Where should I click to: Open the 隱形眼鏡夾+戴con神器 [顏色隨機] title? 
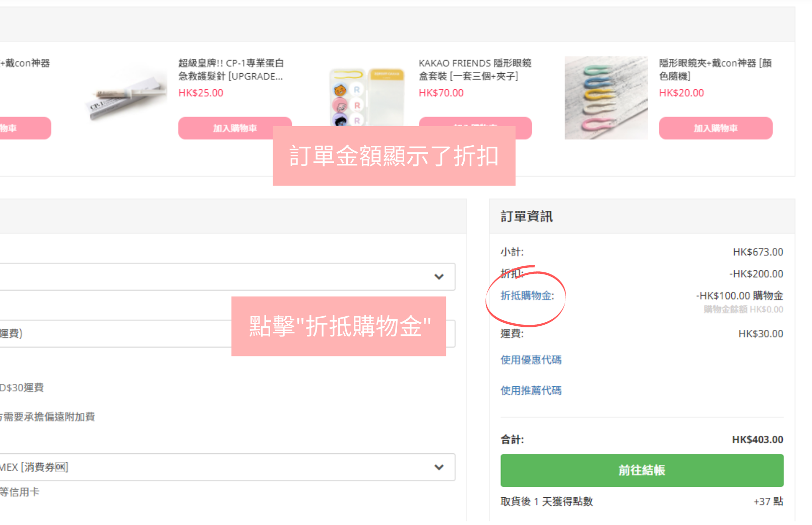pos(715,70)
